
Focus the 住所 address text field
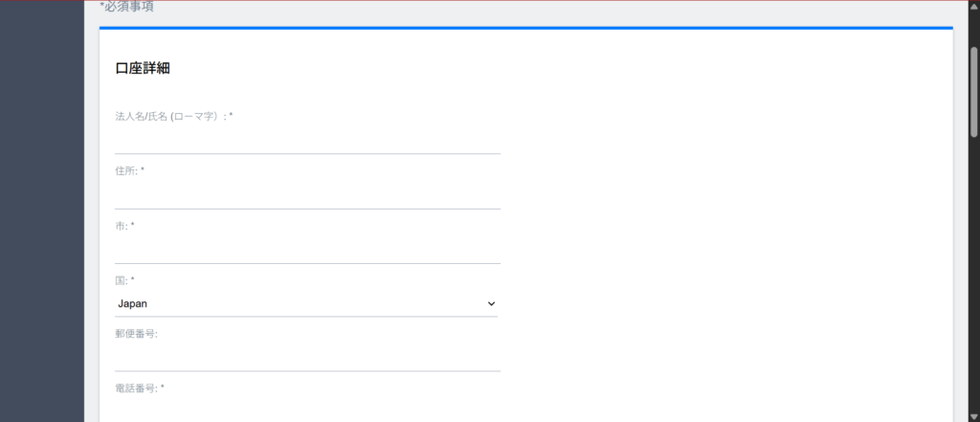click(x=307, y=195)
